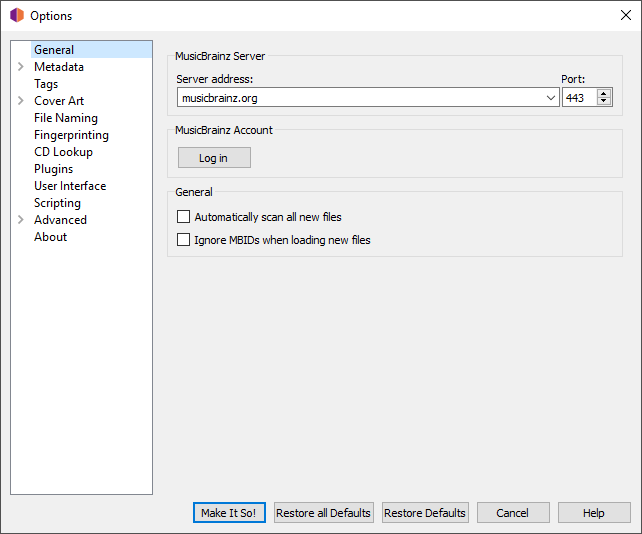Open the Cover Art options page
The image size is (642, 534).
[59, 100]
